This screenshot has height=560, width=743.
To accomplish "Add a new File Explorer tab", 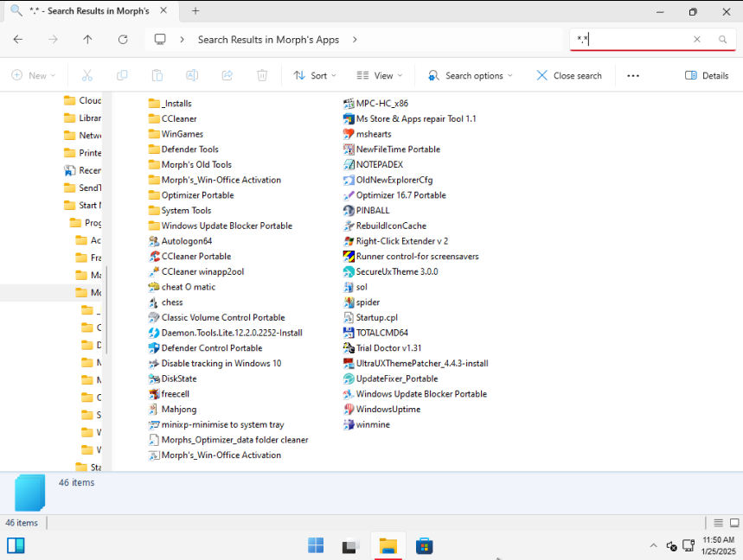I will tap(195, 11).
